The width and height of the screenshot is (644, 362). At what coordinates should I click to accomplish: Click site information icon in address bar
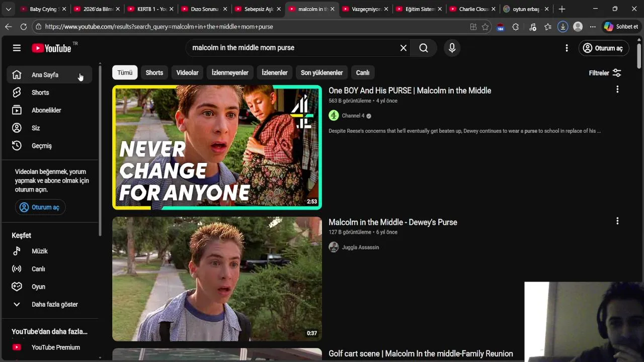[38, 27]
